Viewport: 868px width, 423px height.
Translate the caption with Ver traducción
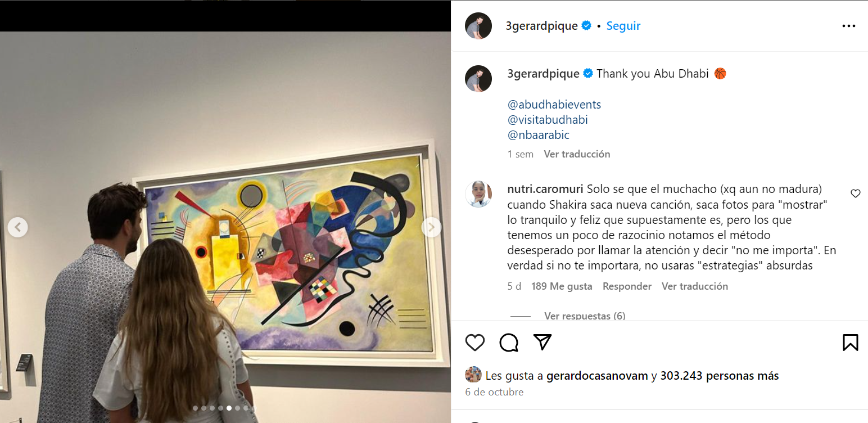(577, 154)
